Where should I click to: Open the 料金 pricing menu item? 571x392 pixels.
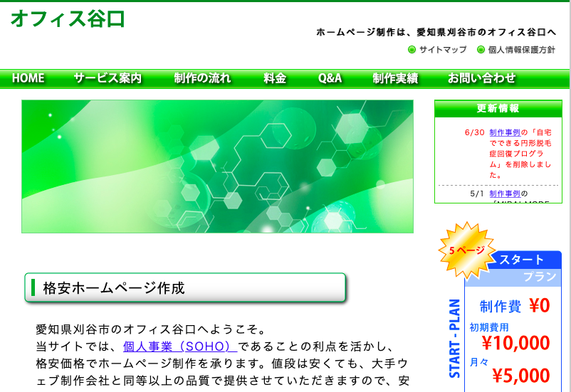275,79
